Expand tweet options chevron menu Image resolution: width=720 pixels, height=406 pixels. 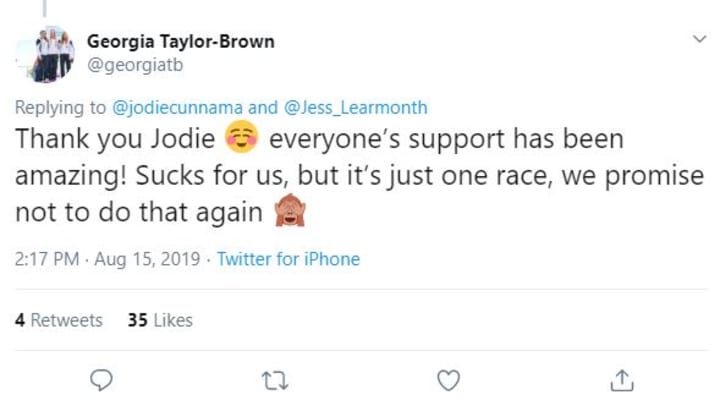699,38
